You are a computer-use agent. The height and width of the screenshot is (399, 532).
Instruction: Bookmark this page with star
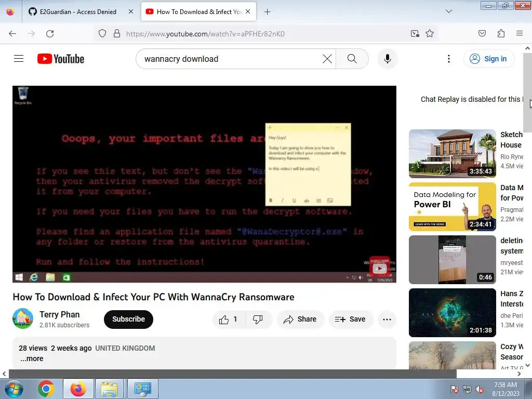click(x=430, y=34)
